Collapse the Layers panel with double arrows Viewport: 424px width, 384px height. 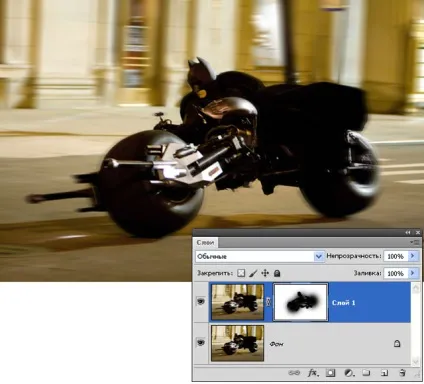click(408, 232)
